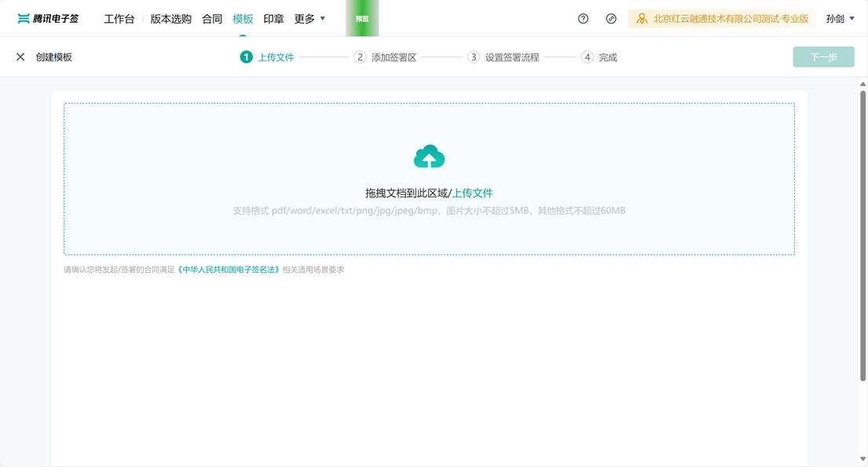Screen dimensions: 868x467
Task: Close the create template page with X
Action: pyautogui.click(x=20, y=57)
